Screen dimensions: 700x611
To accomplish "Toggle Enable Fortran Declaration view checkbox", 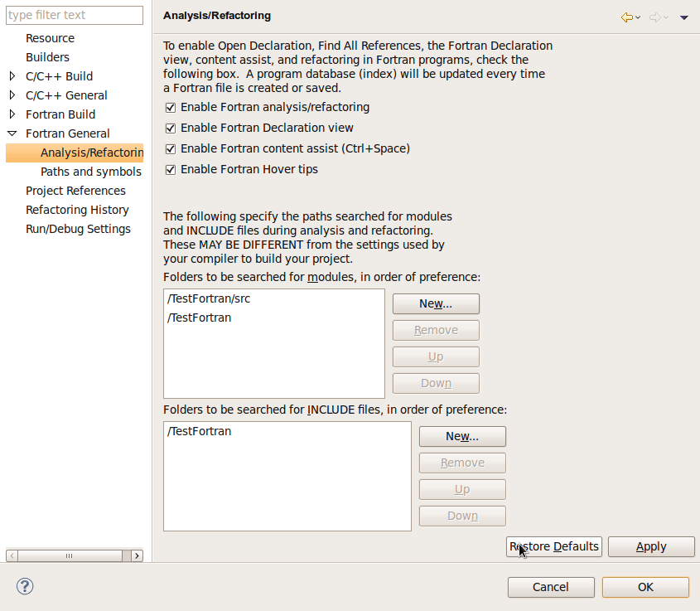I will click(171, 129).
